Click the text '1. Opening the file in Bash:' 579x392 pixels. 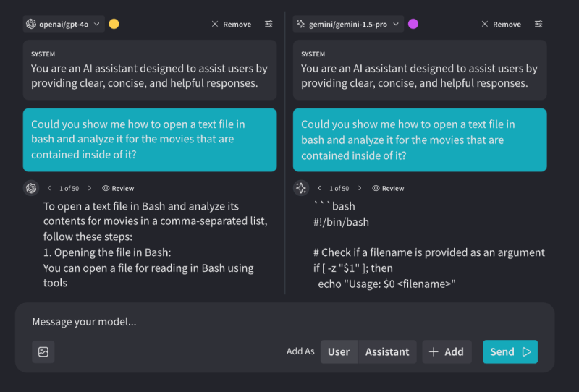tap(107, 252)
